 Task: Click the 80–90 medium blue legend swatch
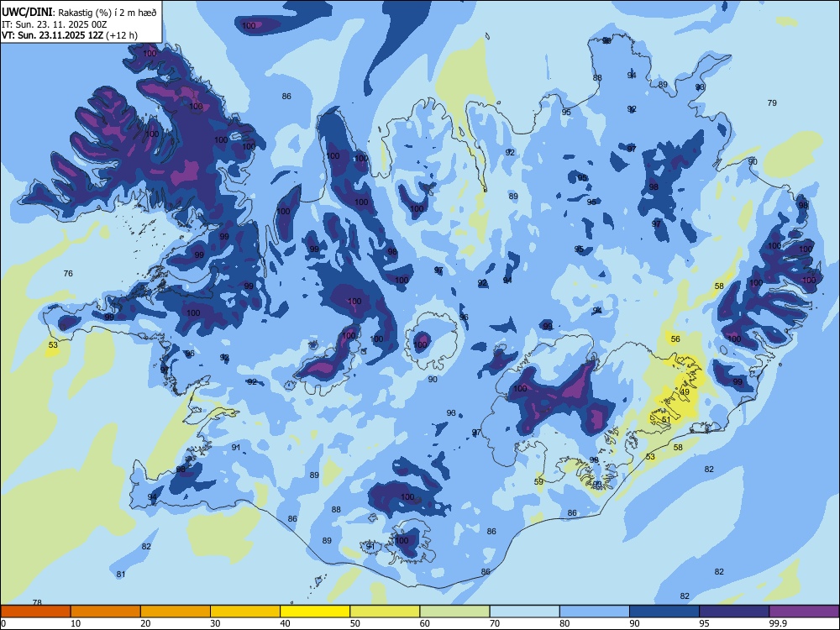click(594, 612)
